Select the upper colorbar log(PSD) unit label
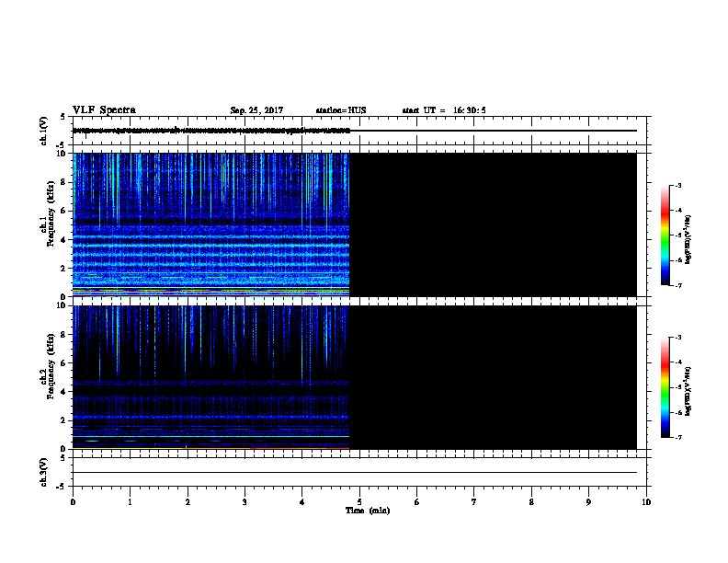Viewport: 728px width, 563px height. coord(688,240)
